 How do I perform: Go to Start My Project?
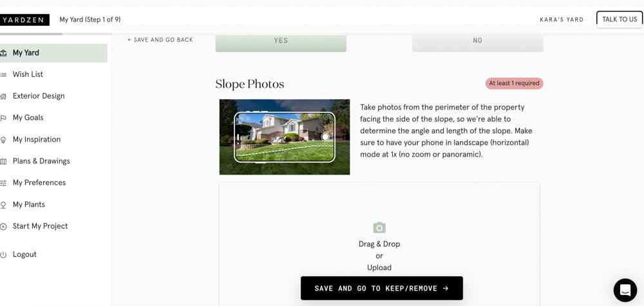tap(40, 226)
